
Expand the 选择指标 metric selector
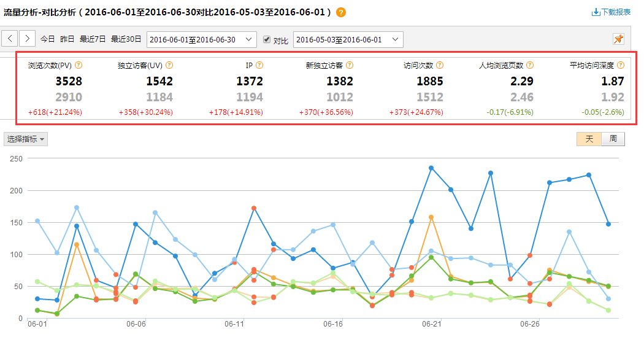click(x=26, y=139)
